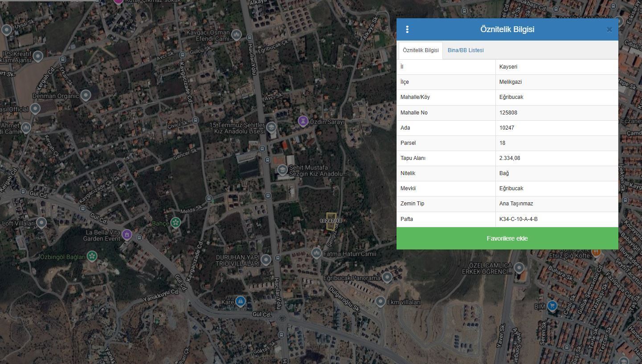Select the La Bella Vita Garden Event pin
This screenshot has height=364, width=642.
tap(127, 234)
